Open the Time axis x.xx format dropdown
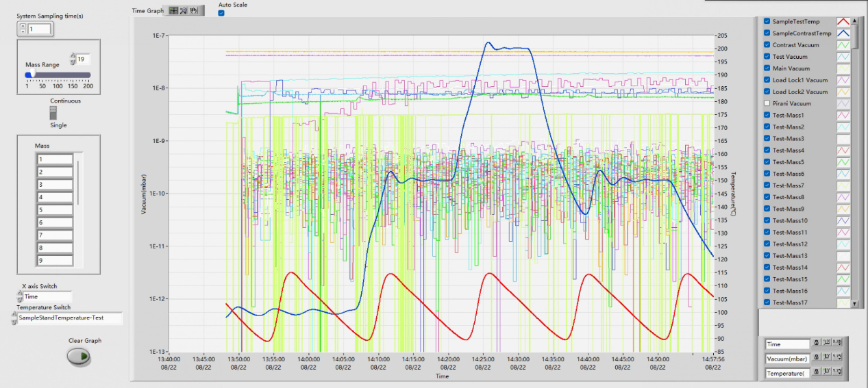This screenshot has width=868, height=388. click(838, 343)
